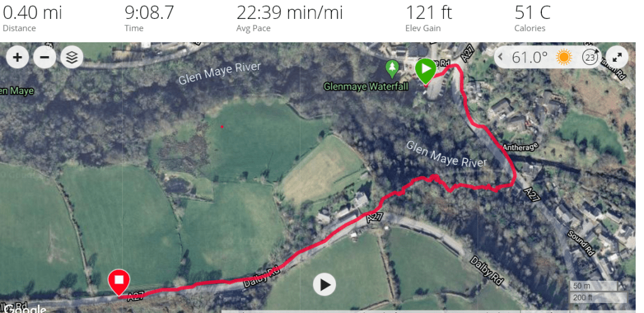644x313 pixels.
Task: Click the 61.0° temperature reading
Action: 530,57
